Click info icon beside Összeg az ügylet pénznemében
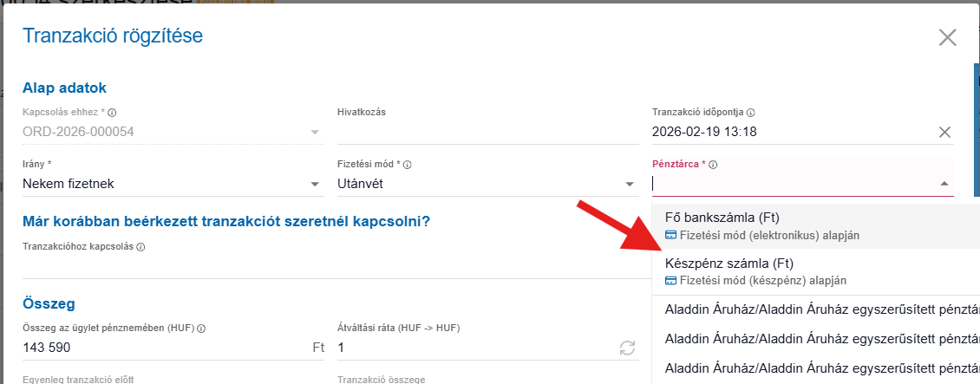The image size is (980, 384). [202, 329]
